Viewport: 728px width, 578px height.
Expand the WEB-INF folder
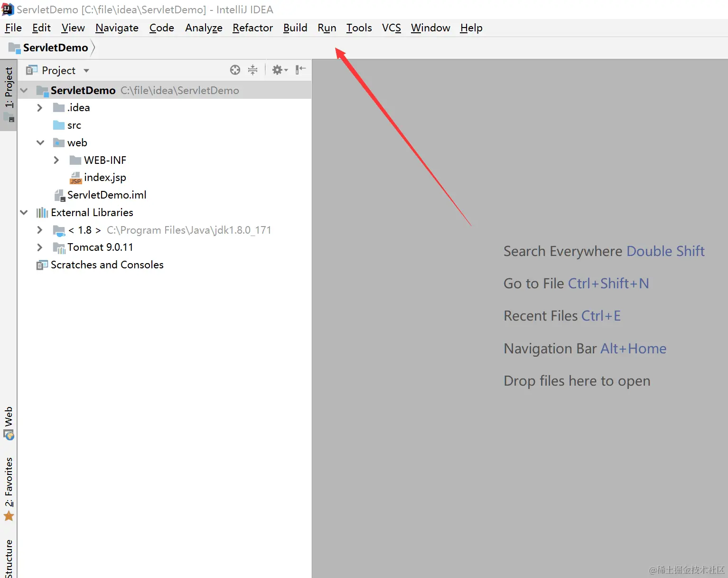tap(56, 160)
